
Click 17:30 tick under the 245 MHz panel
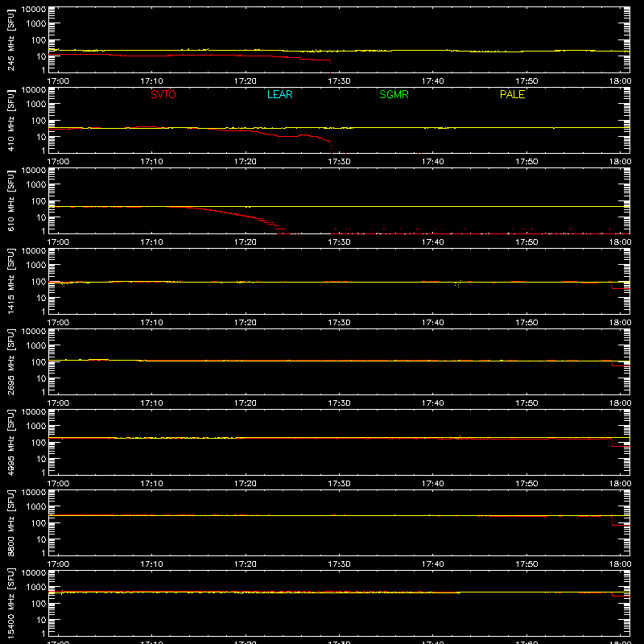click(339, 81)
